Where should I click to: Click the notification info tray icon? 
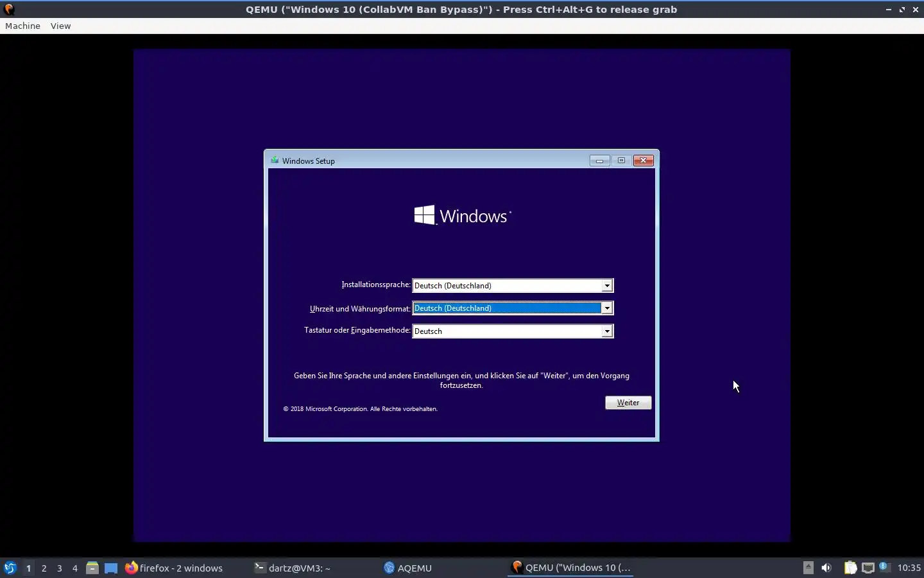pos(884,566)
